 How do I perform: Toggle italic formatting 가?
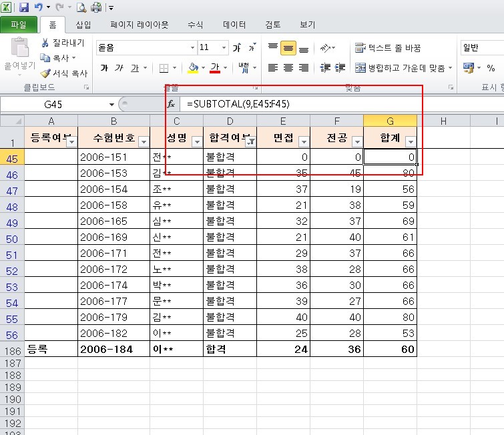point(119,68)
